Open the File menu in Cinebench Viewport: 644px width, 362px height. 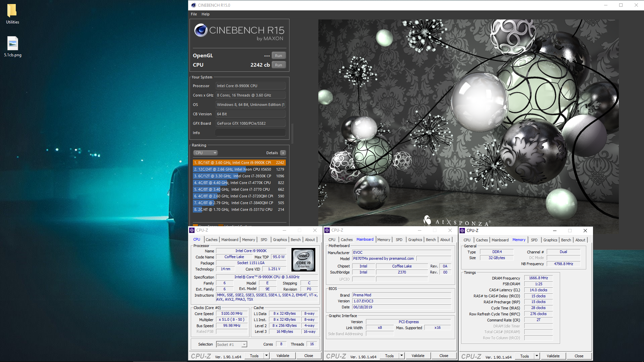[x=194, y=14]
